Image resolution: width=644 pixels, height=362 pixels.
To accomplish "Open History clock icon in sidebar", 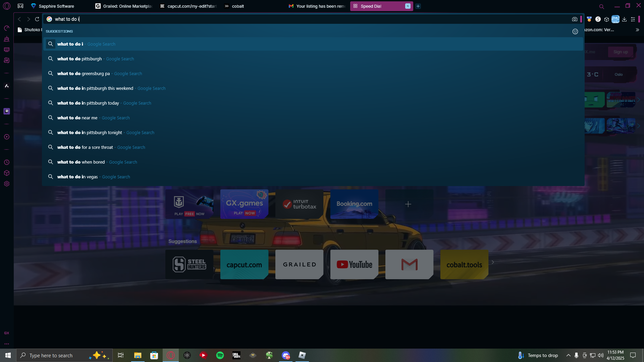I will [x=7, y=162].
